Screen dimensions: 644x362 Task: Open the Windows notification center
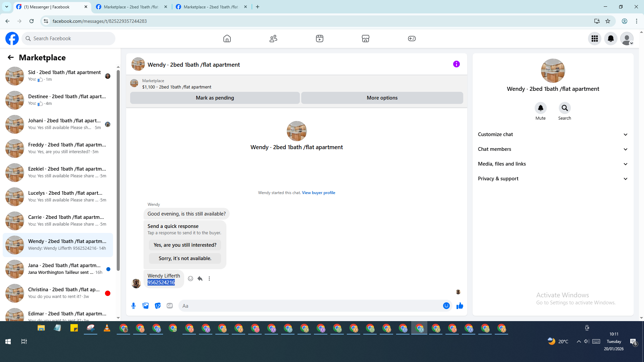tap(633, 342)
